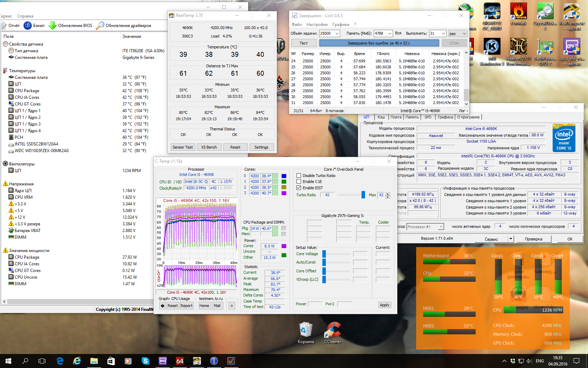
Task: Launch CCleaner from the desktop
Action: (332, 333)
